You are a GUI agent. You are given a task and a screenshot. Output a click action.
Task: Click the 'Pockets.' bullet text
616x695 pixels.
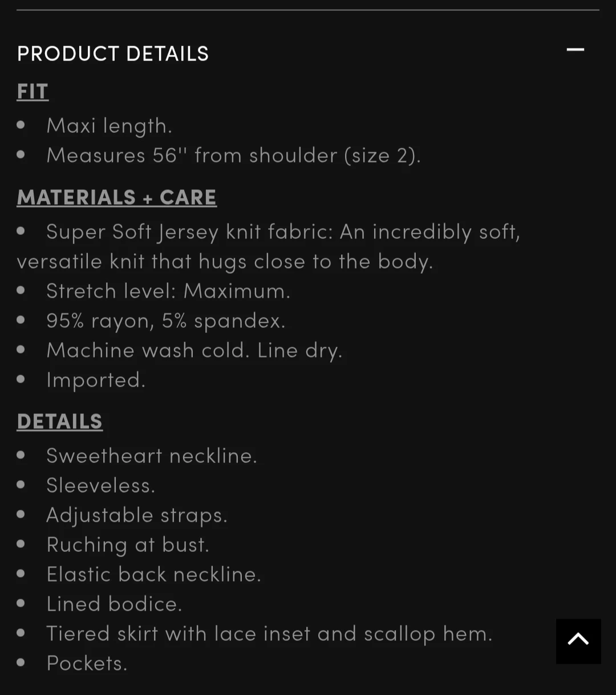coord(87,663)
